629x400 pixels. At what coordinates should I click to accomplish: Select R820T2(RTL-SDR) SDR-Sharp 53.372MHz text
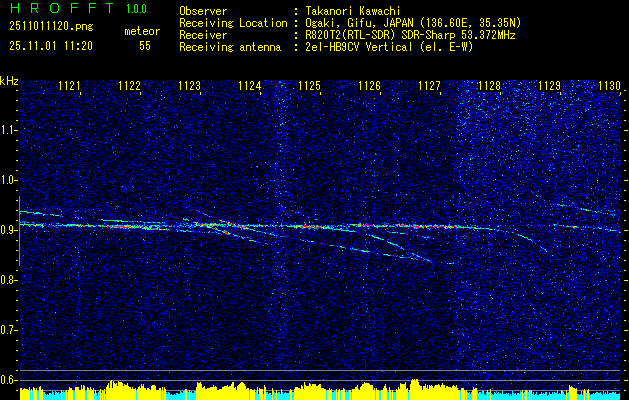coord(410,35)
